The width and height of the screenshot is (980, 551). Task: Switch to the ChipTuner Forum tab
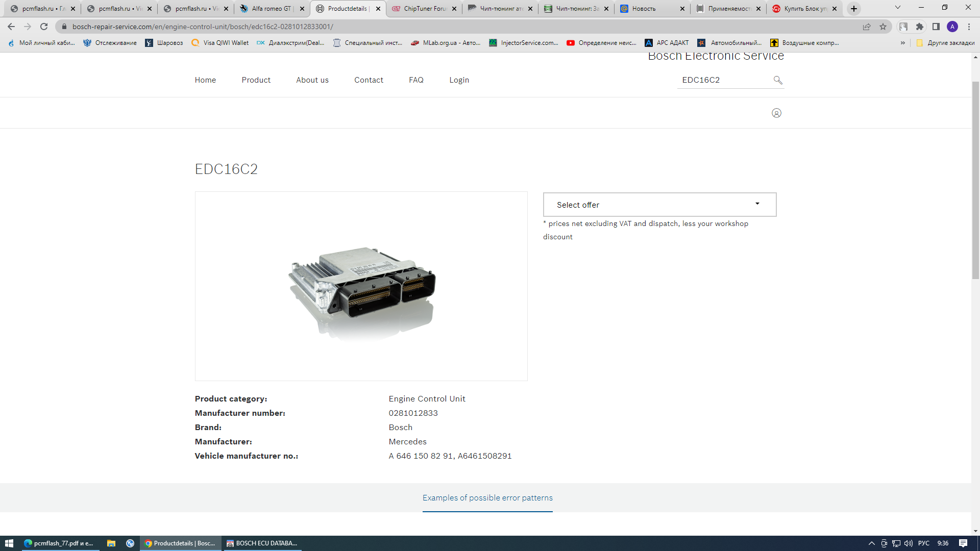(x=424, y=9)
